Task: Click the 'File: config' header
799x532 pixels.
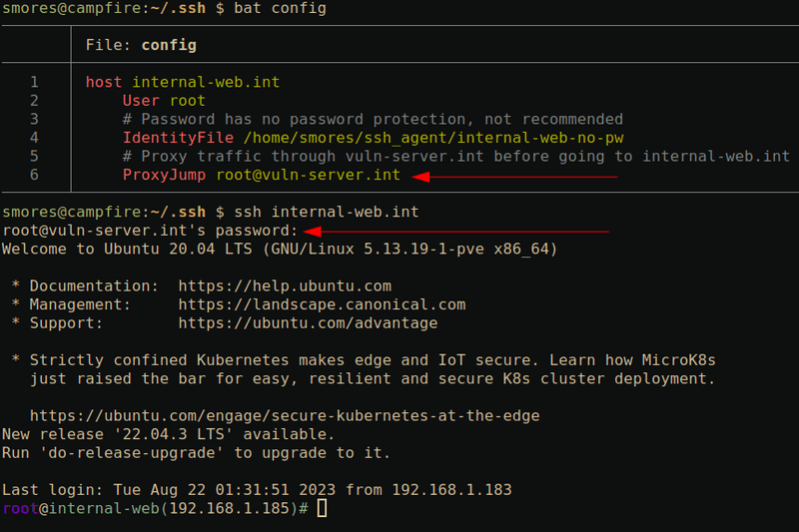Action: tap(141, 45)
